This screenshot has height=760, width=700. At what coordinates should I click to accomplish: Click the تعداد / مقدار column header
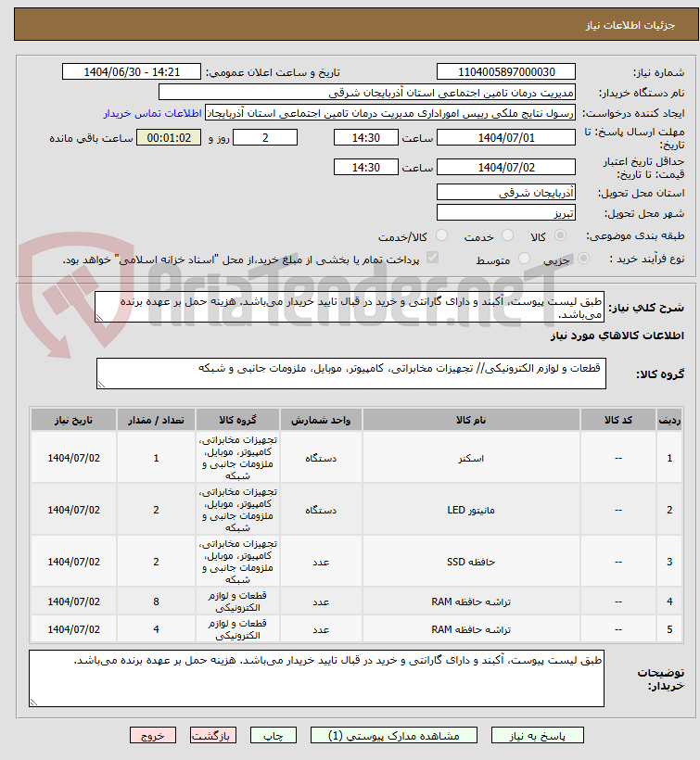tap(156, 420)
